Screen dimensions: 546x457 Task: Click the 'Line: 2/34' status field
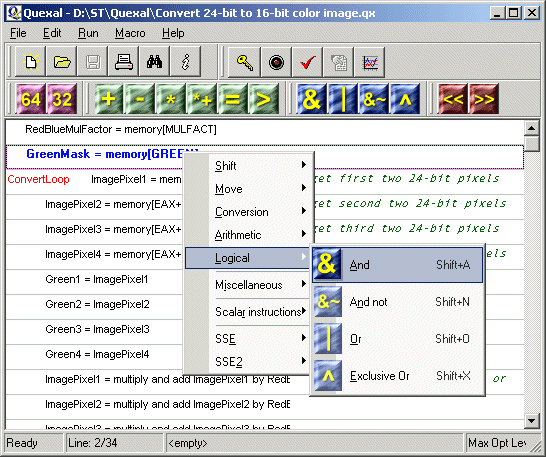114,443
